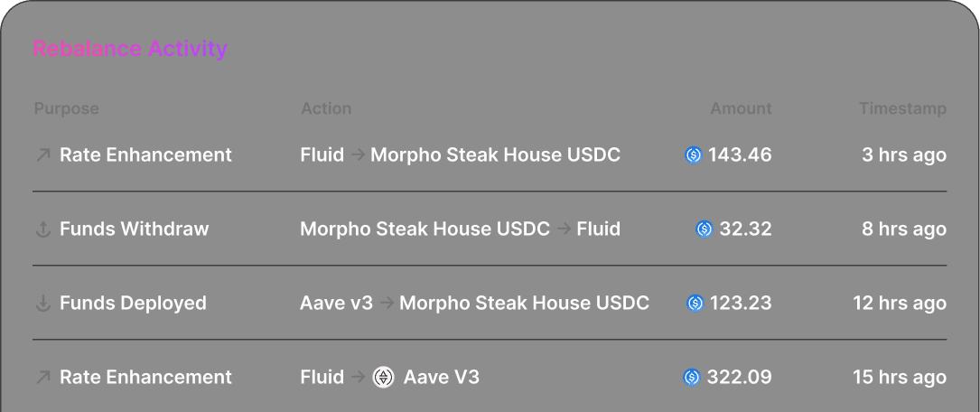Sort by the Action column header
The image size is (980, 412).
pyautogui.click(x=326, y=108)
